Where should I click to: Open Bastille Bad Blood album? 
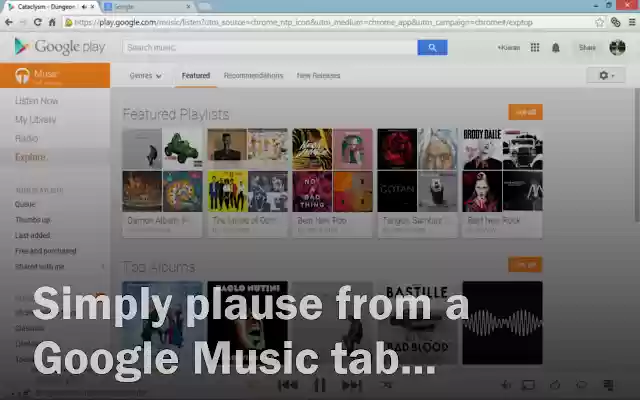(x=418, y=322)
